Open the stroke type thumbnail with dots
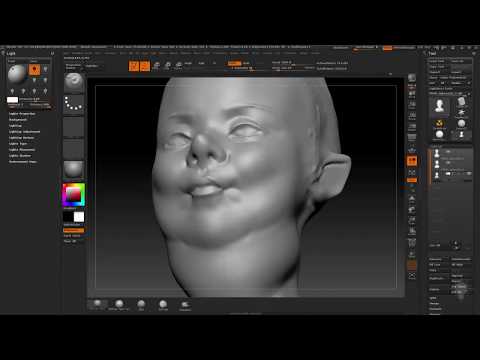 point(74,104)
